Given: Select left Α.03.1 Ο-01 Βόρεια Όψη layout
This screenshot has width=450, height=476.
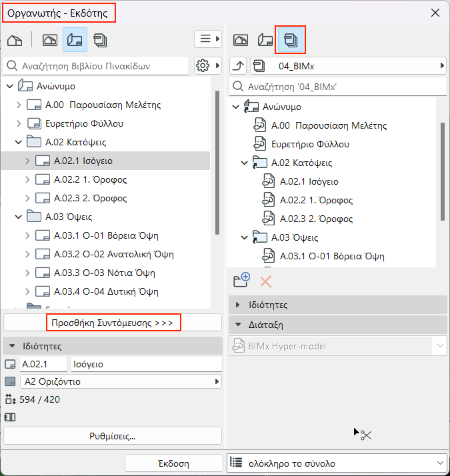Looking at the screenshot, I should tap(106, 235).
